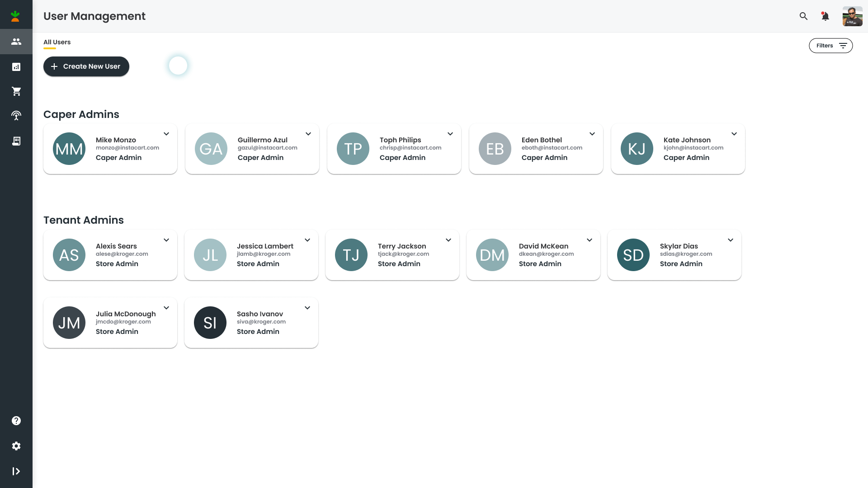Click the profile photo thumbnail
Image resolution: width=868 pixels, height=488 pixels.
(852, 16)
